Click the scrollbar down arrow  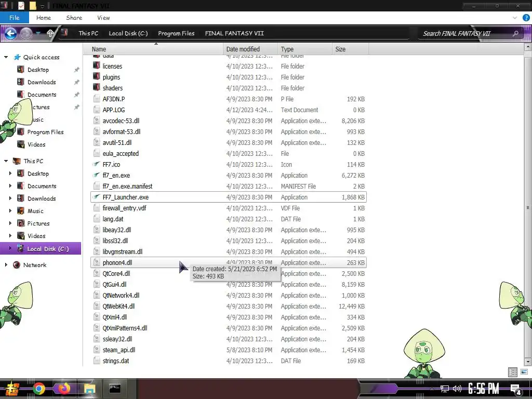528,362
